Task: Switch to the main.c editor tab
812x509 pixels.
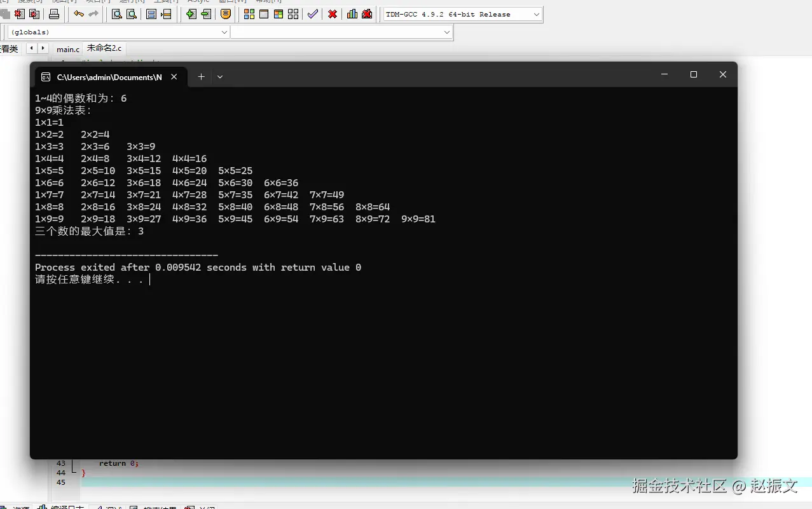Action: point(68,49)
